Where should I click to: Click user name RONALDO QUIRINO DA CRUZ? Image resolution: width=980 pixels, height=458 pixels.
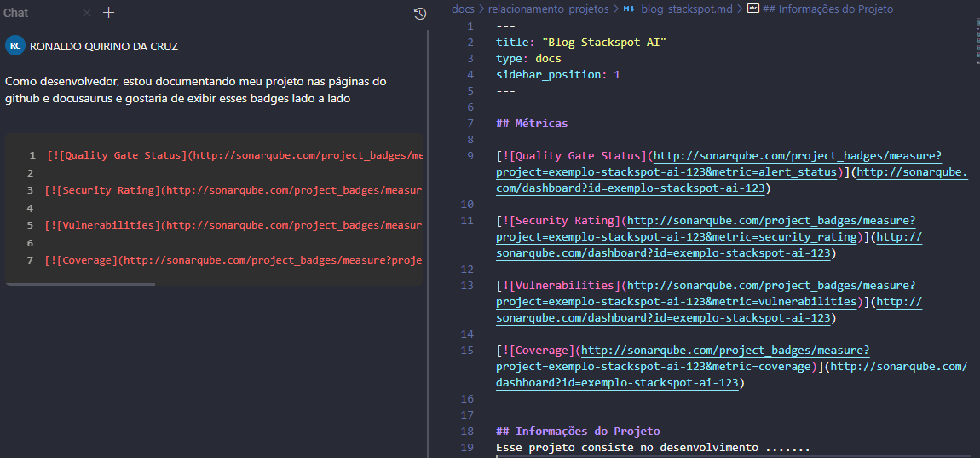coord(104,47)
